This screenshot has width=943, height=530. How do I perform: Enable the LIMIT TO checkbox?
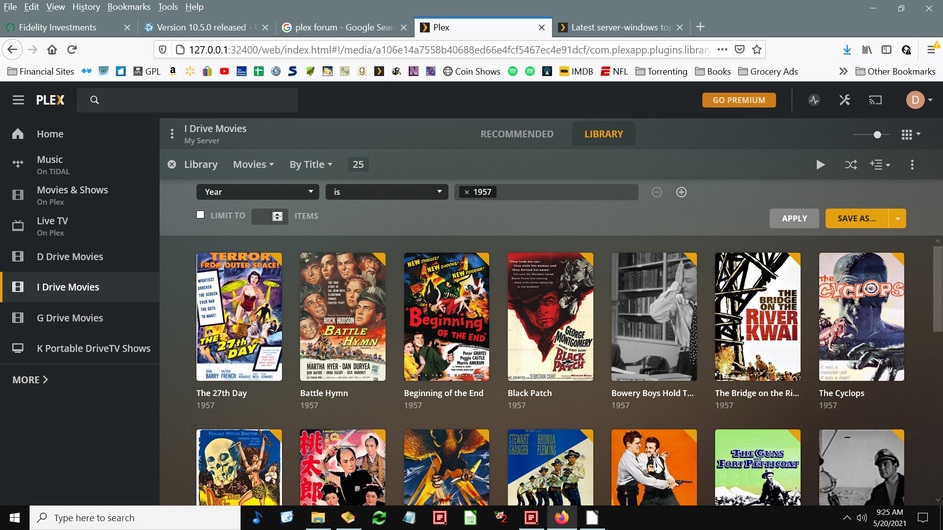pos(200,215)
